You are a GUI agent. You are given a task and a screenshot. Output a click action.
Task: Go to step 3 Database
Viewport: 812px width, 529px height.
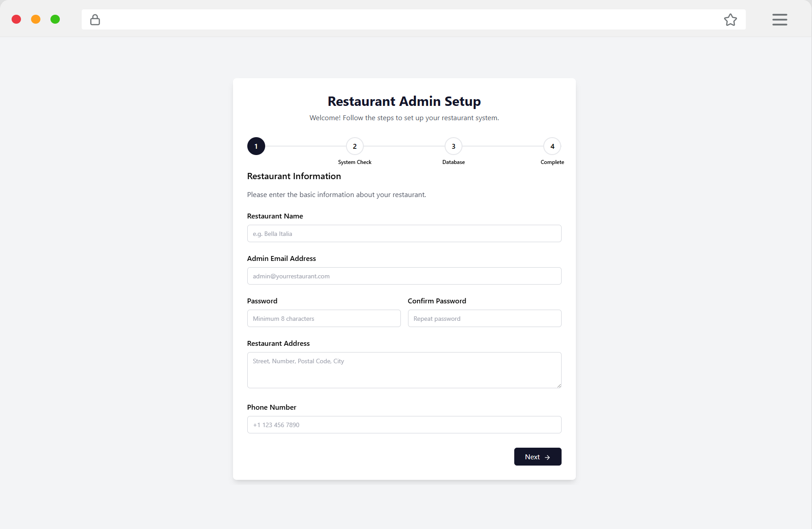454,146
